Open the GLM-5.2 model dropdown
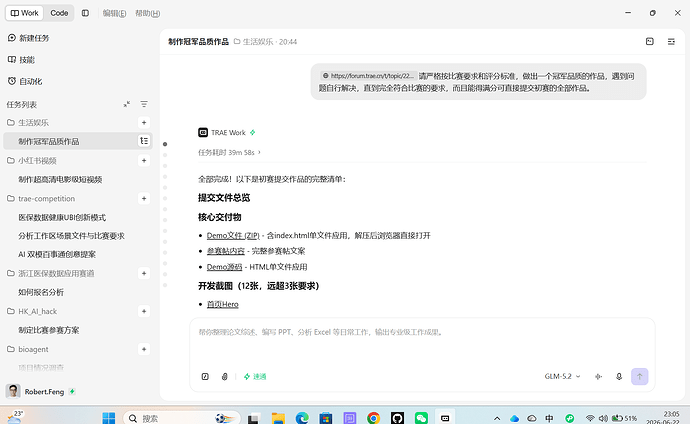Screen dimensions: 690x424 point(562,376)
